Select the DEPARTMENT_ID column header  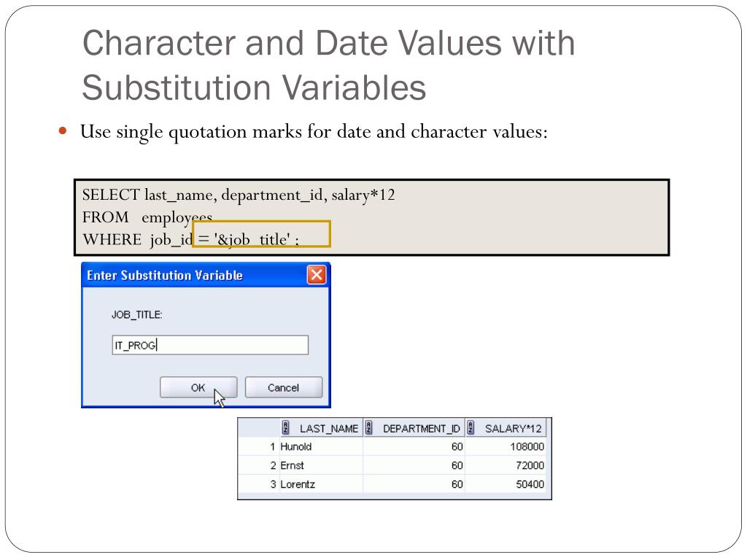click(414, 428)
